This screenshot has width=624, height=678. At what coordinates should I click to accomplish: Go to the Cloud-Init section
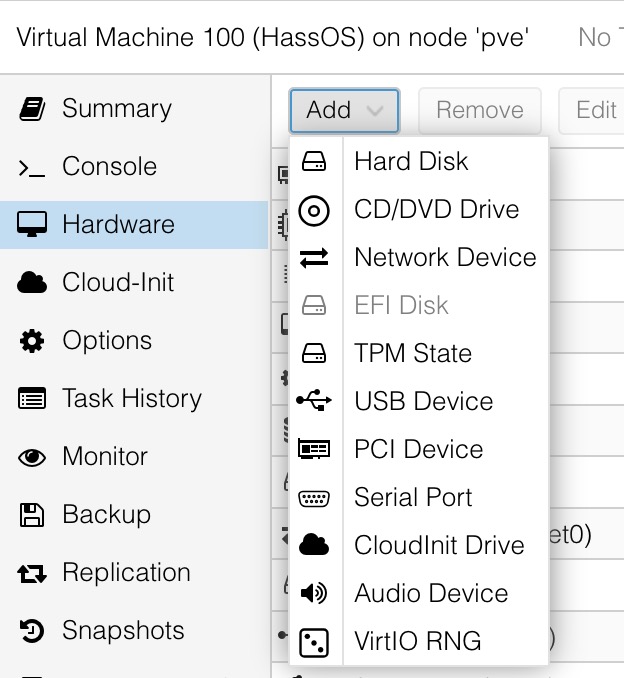[134, 283]
